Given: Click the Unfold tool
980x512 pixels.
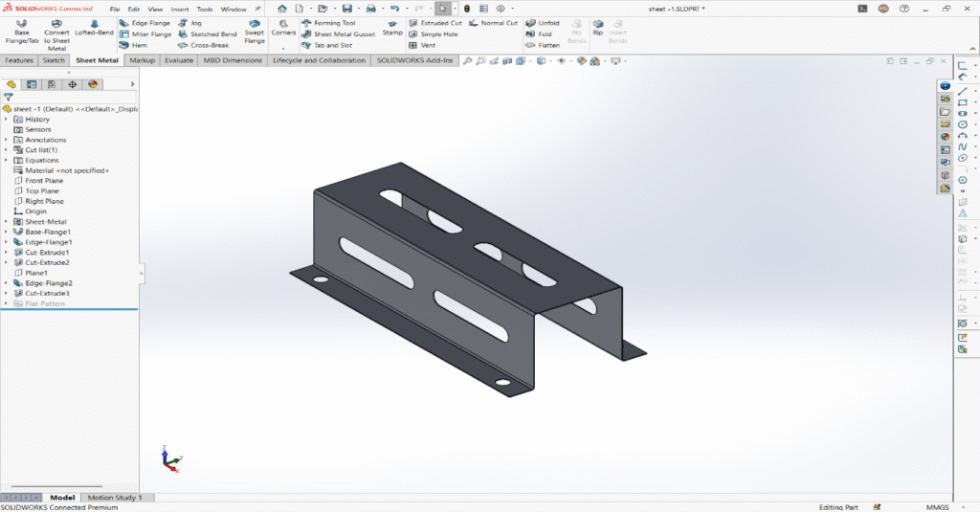Looking at the screenshot, I should pos(542,22).
